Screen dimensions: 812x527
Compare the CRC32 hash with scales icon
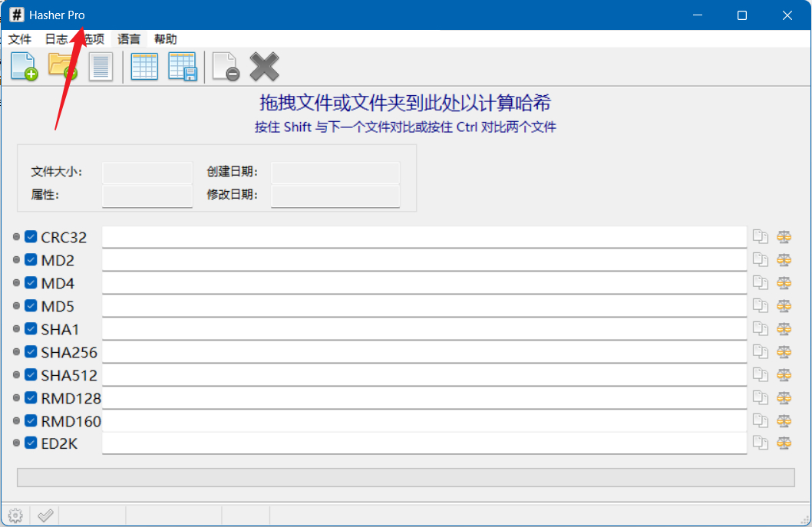pyautogui.click(x=784, y=236)
